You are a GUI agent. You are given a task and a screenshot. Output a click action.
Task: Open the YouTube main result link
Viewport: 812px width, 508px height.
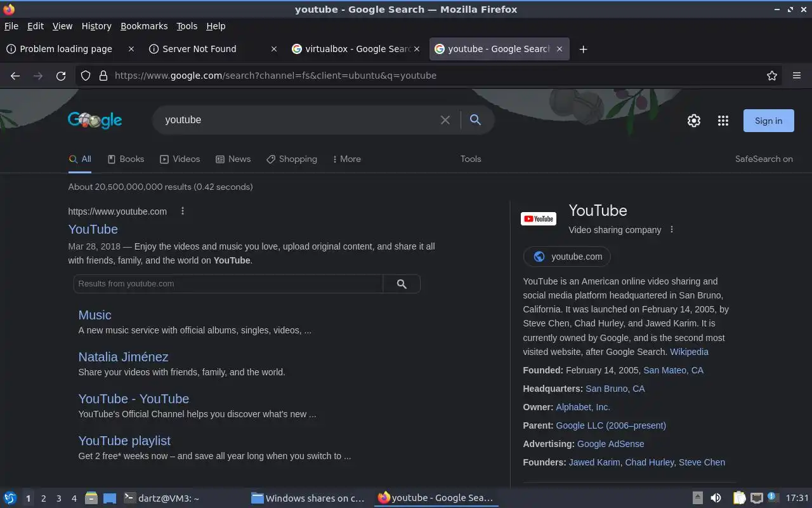tap(93, 229)
